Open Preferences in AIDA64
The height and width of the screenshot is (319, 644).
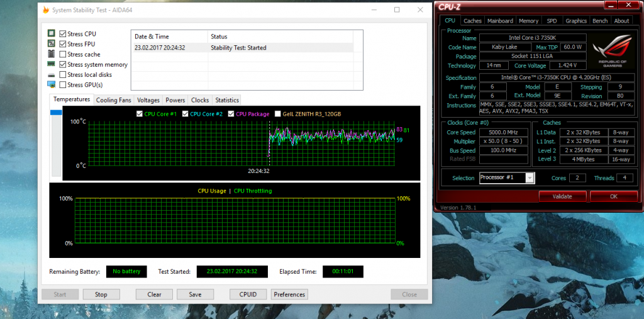pyautogui.click(x=289, y=294)
